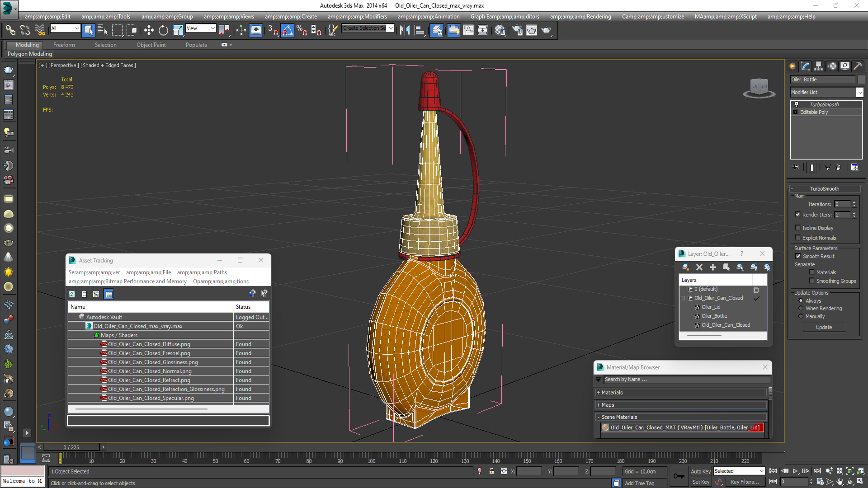Select the TurboSmooth modifier icon
Viewport: 868px width, 488px height.
[x=797, y=104]
